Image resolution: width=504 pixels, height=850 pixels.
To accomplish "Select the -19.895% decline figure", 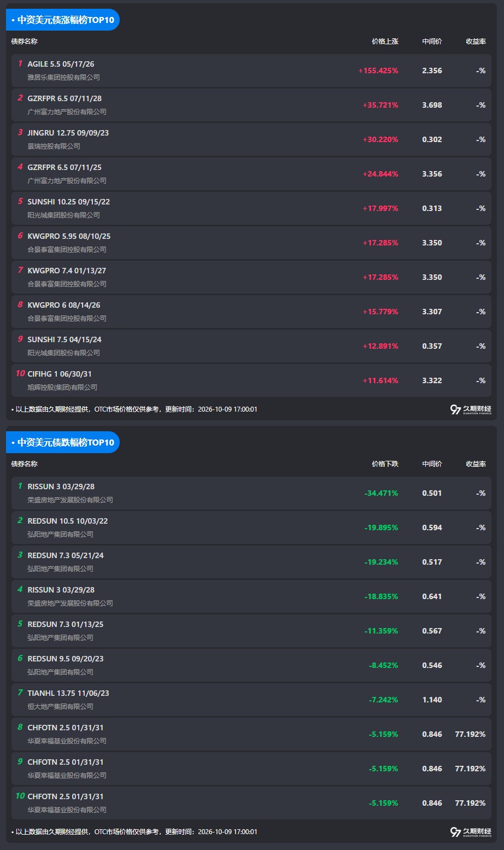I will coord(382,527).
